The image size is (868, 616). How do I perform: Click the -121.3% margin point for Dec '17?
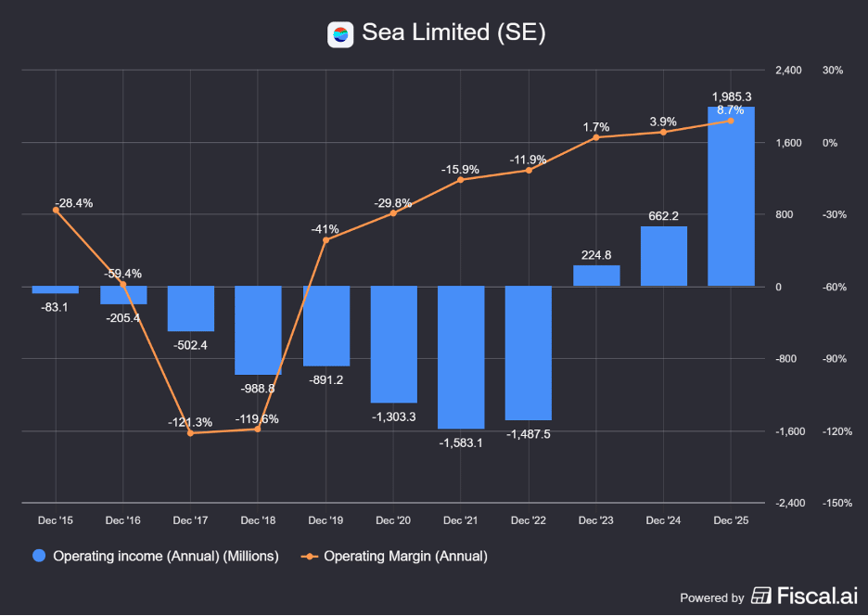tap(190, 433)
